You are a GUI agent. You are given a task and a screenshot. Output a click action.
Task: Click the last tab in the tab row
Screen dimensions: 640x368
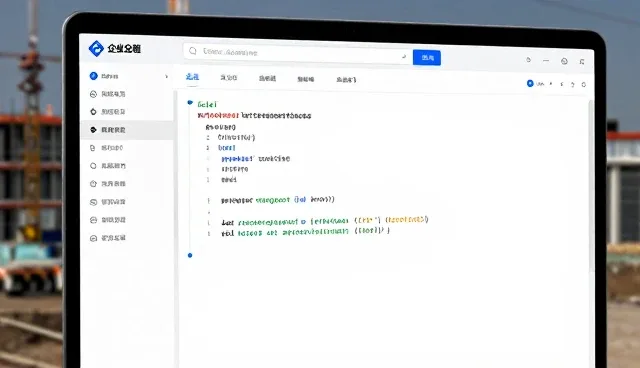[346, 80]
